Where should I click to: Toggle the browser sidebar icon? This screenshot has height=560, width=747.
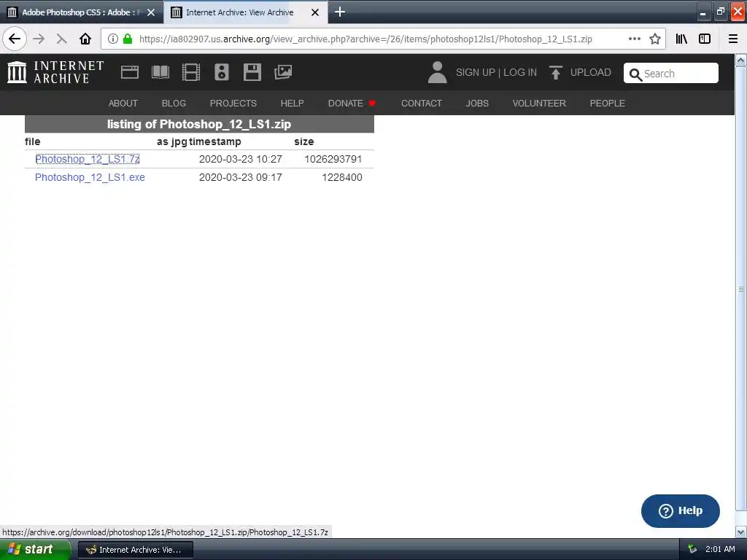[x=705, y=39]
